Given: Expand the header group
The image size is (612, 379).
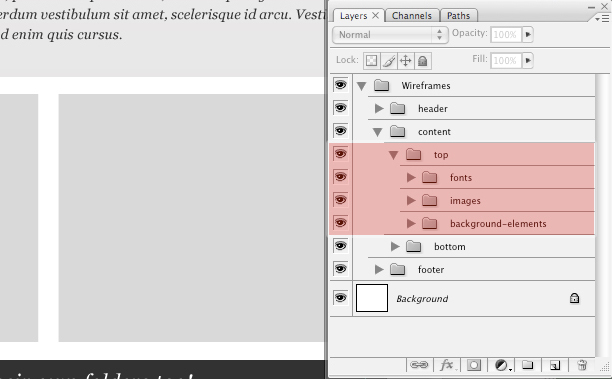Looking at the screenshot, I should tap(379, 108).
